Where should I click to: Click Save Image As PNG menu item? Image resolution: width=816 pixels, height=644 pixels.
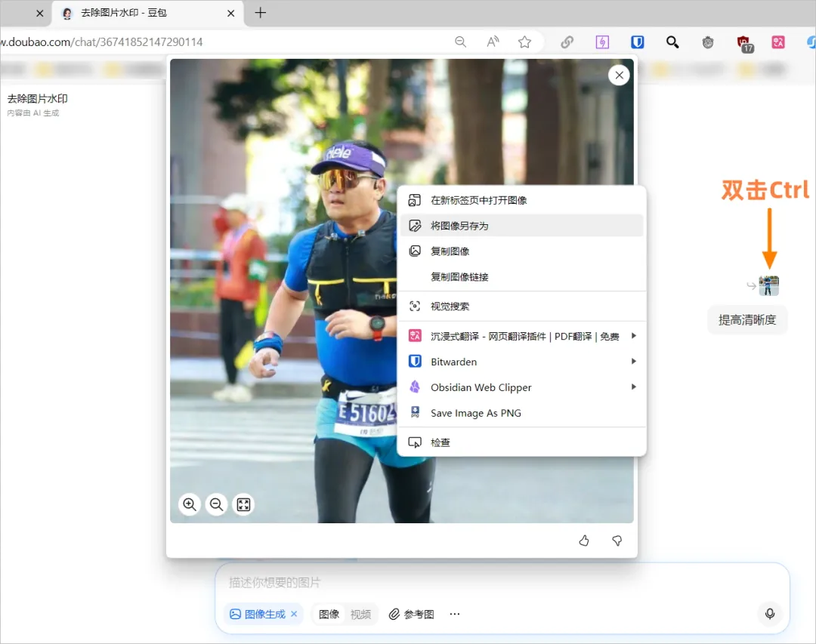tap(521, 413)
